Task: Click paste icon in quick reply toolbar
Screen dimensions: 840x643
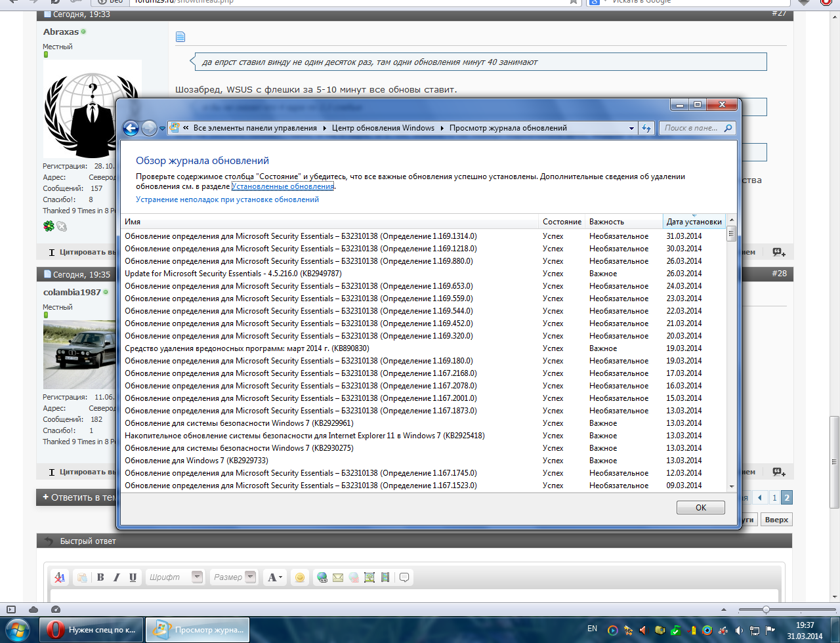Action: tap(82, 577)
